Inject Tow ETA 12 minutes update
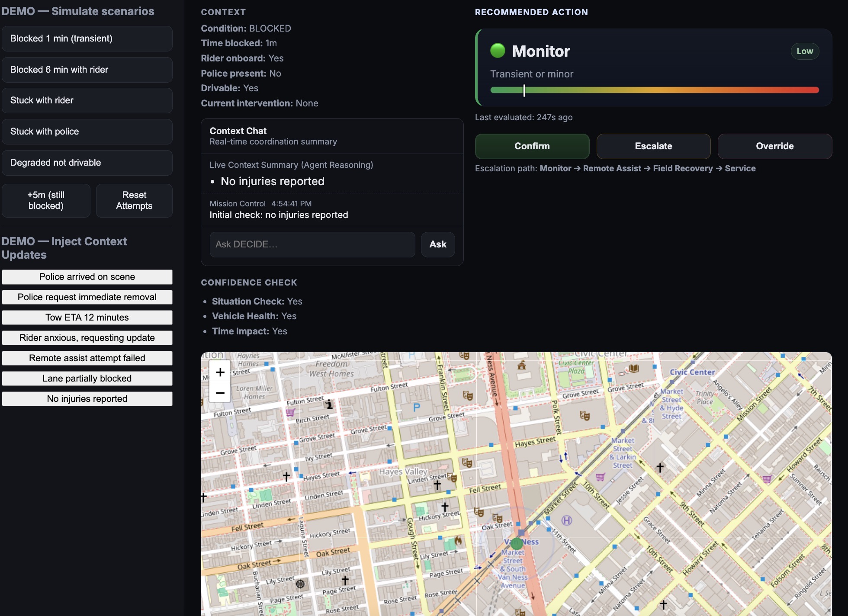 (87, 318)
